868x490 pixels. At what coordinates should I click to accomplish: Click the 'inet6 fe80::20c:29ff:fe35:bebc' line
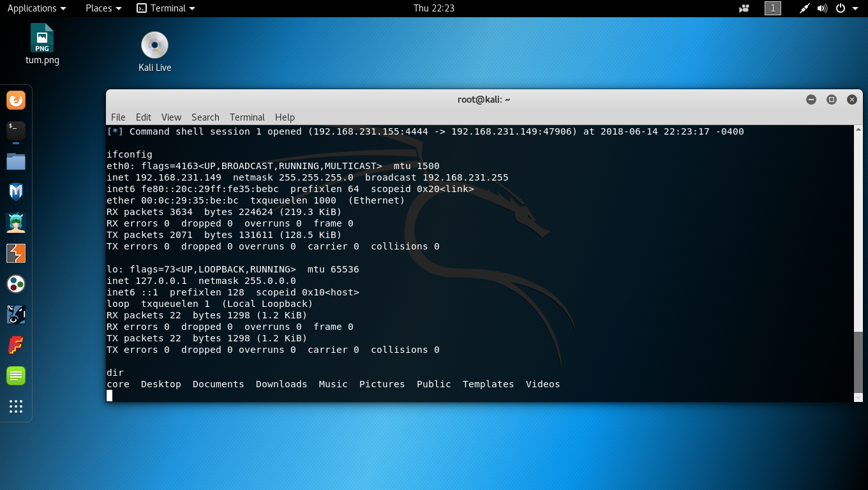coord(290,189)
